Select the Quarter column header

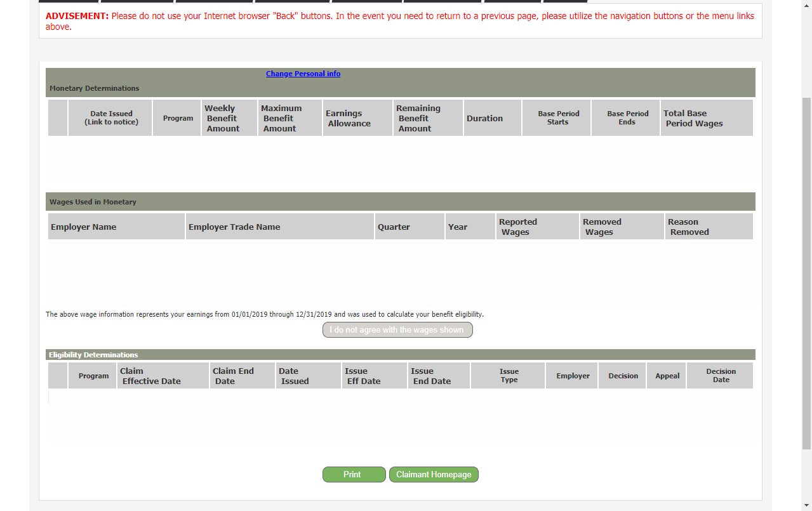tap(409, 227)
